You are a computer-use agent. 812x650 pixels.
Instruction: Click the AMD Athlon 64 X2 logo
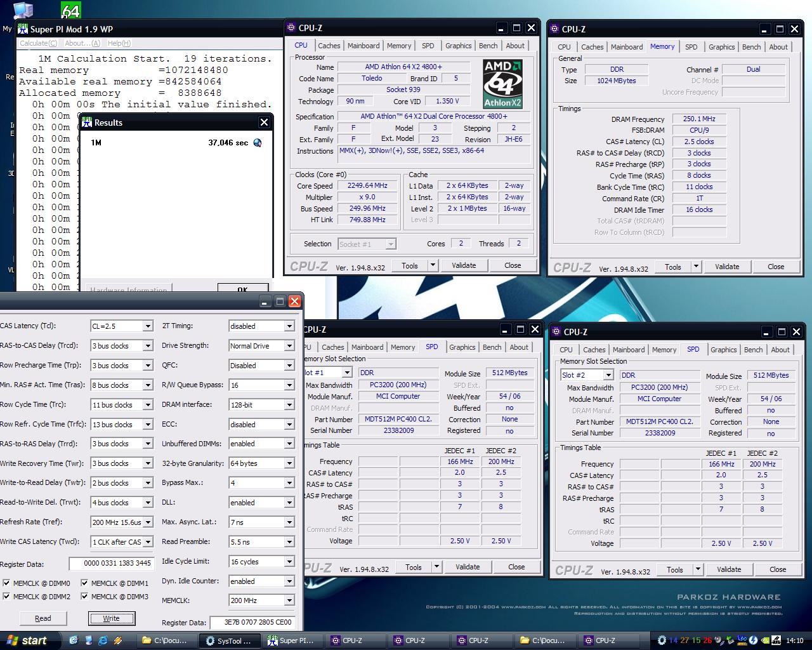click(502, 83)
